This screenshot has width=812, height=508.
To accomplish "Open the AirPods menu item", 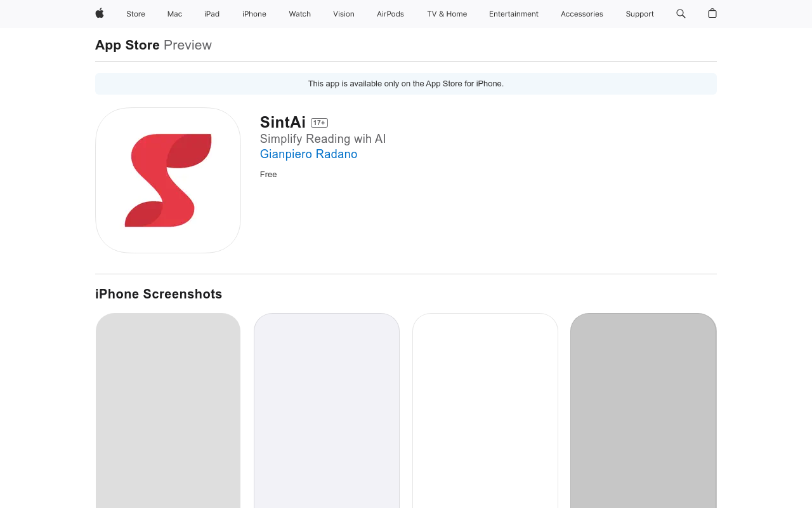I will tap(390, 14).
